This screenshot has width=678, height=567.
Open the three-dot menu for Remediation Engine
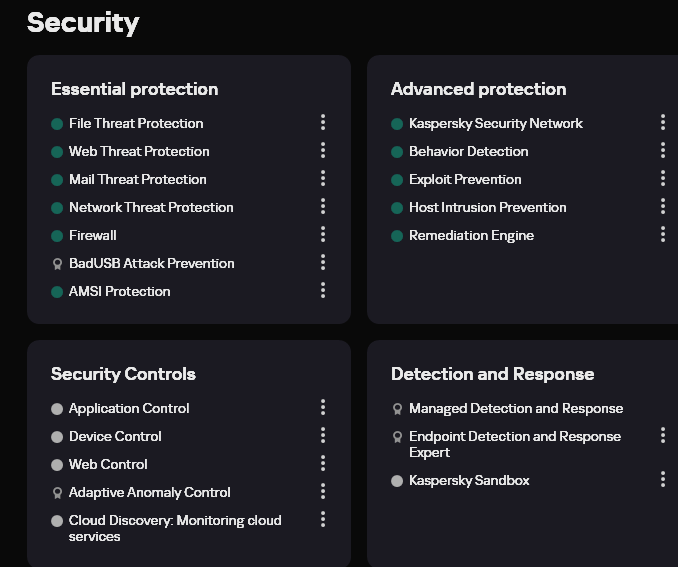coord(662,234)
